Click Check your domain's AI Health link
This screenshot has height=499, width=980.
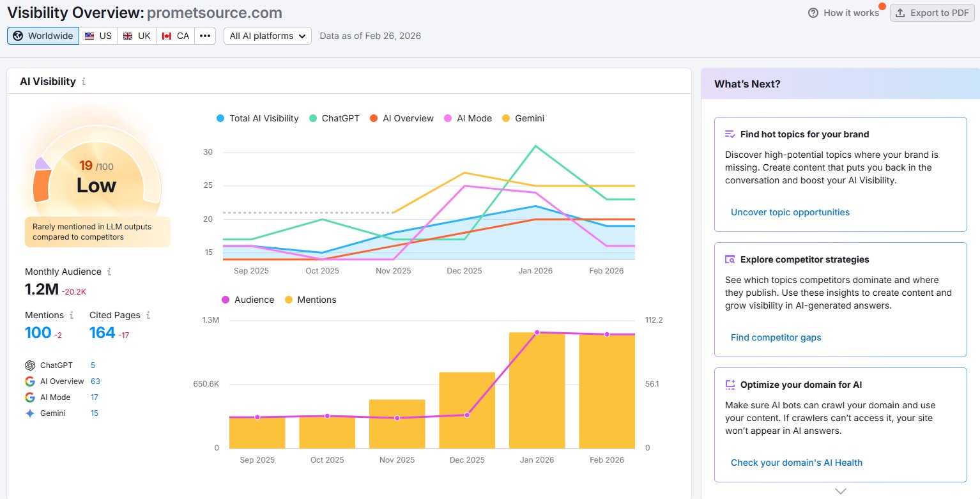pyautogui.click(x=797, y=463)
